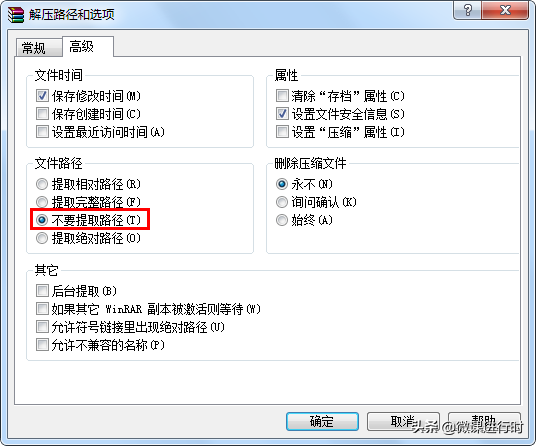The width and height of the screenshot is (536, 446).
Task: Click the question mark help icon
Action: coord(467,10)
